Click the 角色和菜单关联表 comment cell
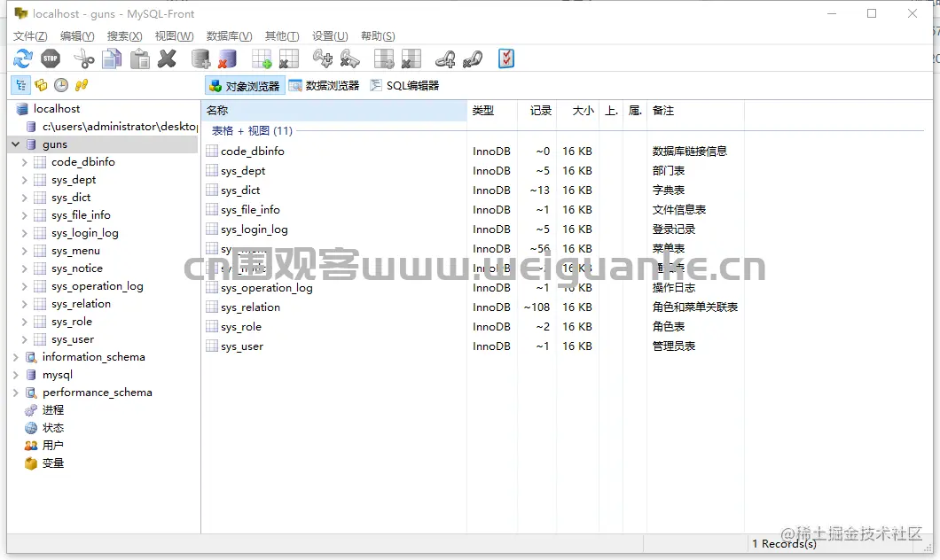The height and width of the screenshot is (560, 940). pos(695,307)
